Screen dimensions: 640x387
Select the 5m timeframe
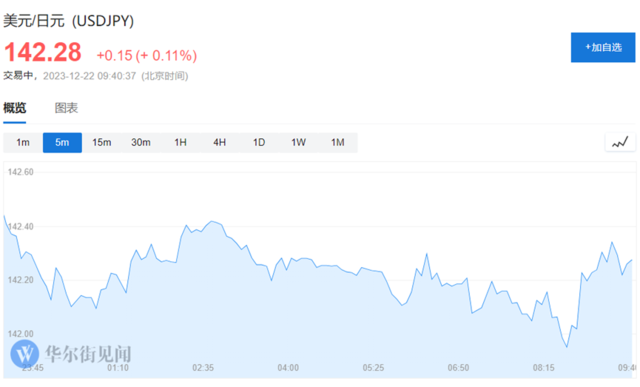62,142
